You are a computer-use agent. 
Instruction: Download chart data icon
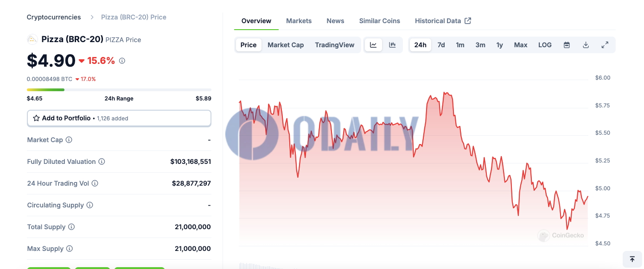pos(586,45)
